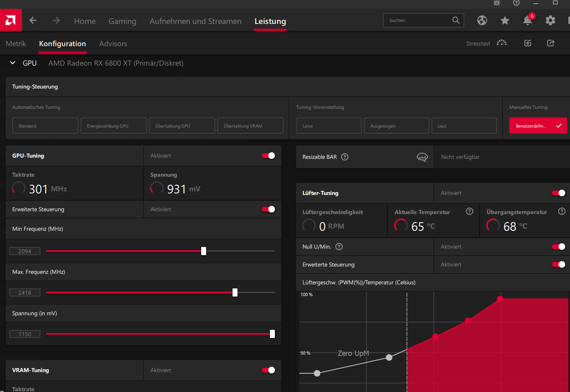Screen dimensions: 570x392
Task: Click the Resizable BAR brain icon
Action: tap(422, 157)
